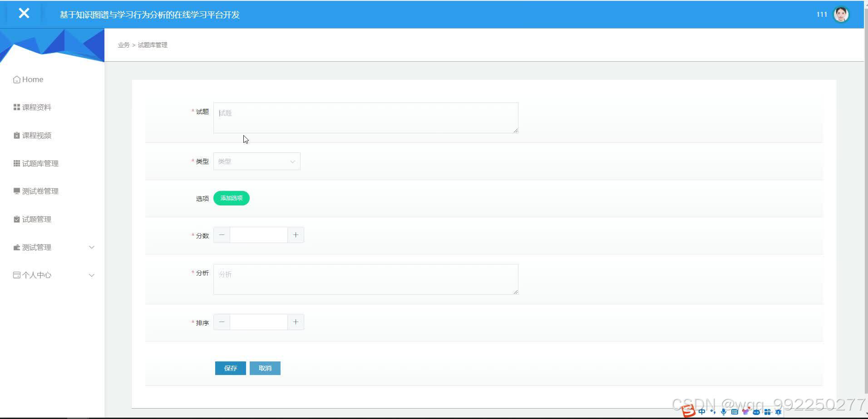868x419 pixels.
Task: Click the Sogou punctuation toggle icon
Action: coord(713,412)
